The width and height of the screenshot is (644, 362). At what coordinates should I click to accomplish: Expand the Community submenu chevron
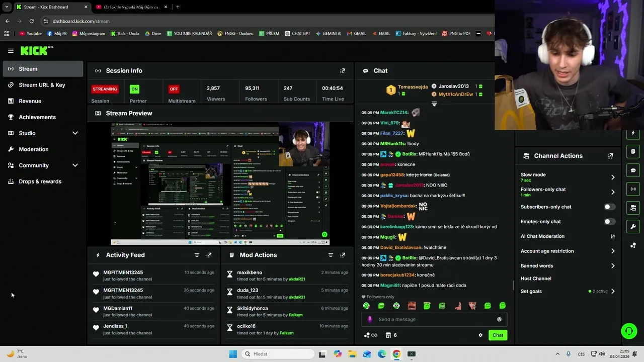click(x=75, y=165)
